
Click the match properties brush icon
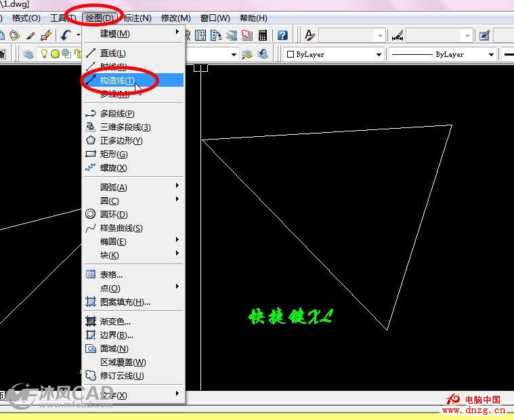point(30,35)
